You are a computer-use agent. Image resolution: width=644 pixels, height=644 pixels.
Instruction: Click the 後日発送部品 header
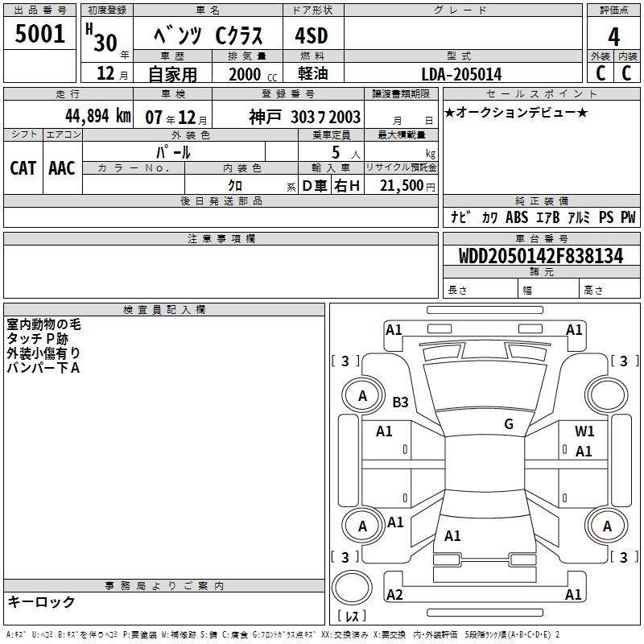pos(221,200)
